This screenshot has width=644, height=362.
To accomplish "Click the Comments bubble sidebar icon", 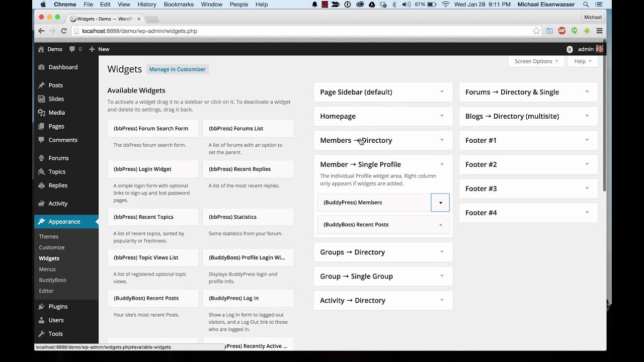I will coord(41,140).
